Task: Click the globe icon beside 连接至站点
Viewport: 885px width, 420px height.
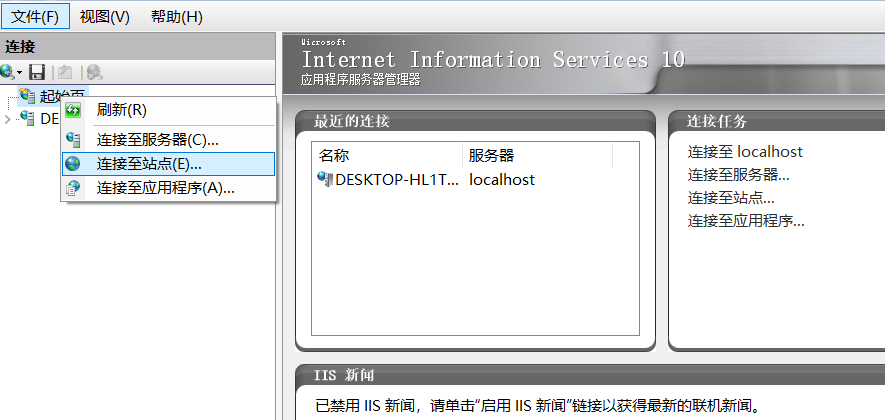Action: pos(73,164)
